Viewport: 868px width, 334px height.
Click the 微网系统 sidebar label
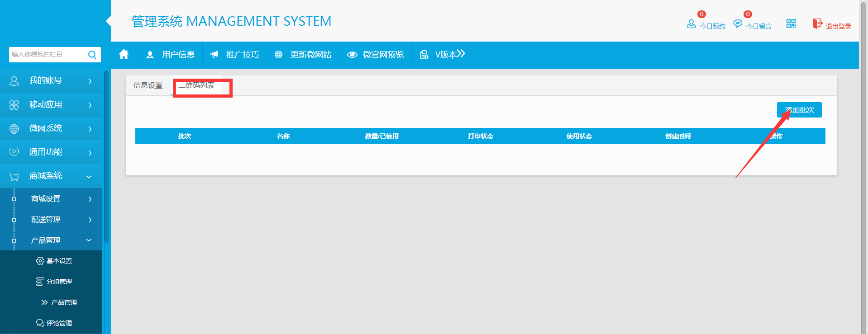[x=46, y=128]
